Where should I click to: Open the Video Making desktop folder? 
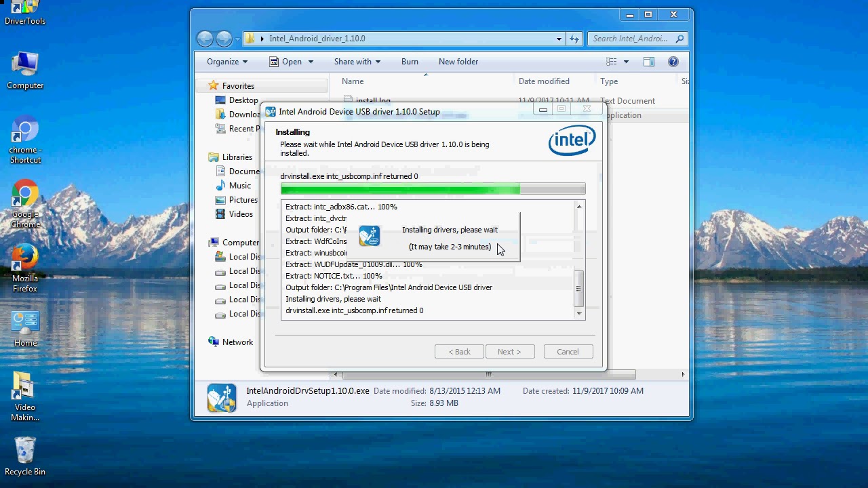25,397
